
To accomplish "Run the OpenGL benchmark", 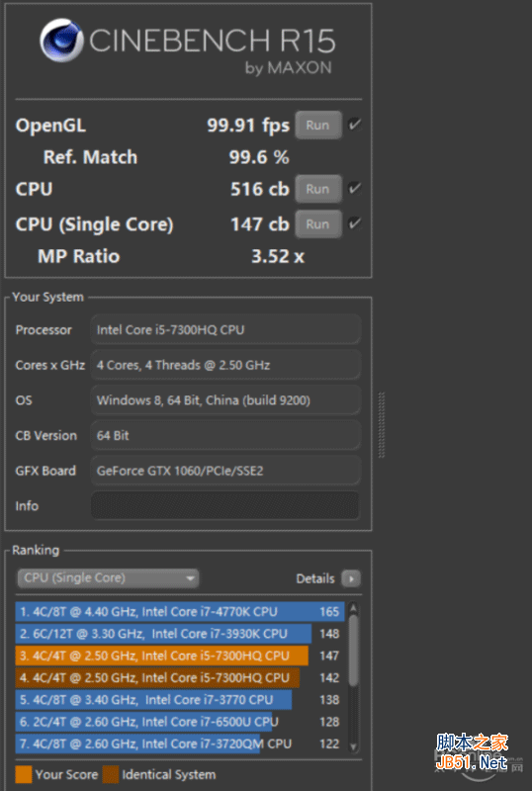I will [318, 126].
